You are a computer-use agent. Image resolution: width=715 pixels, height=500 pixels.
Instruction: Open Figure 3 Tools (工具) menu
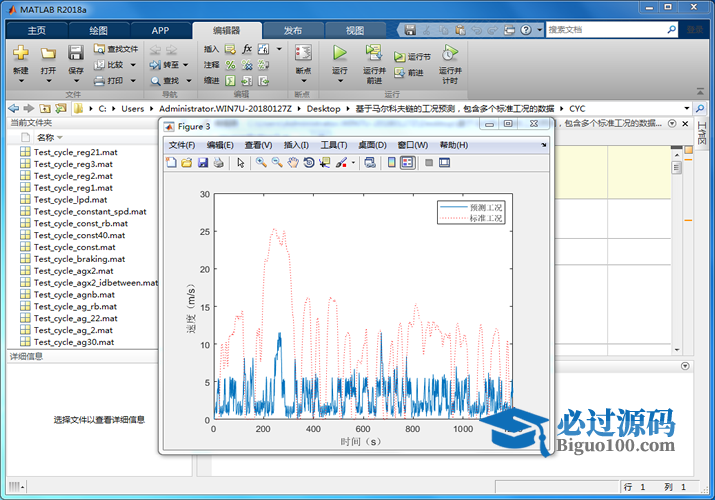(333, 145)
